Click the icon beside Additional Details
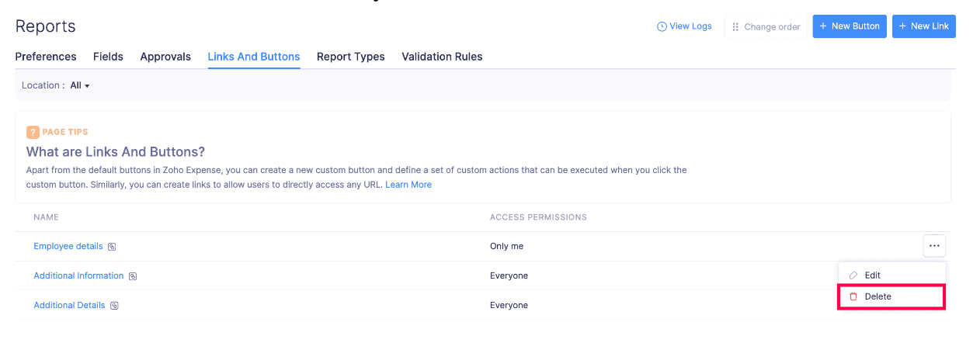The image size is (980, 343). tap(114, 306)
